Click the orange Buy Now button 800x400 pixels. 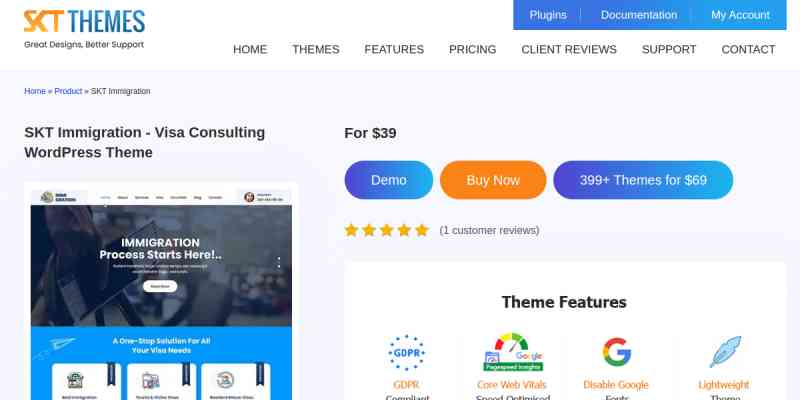493,180
